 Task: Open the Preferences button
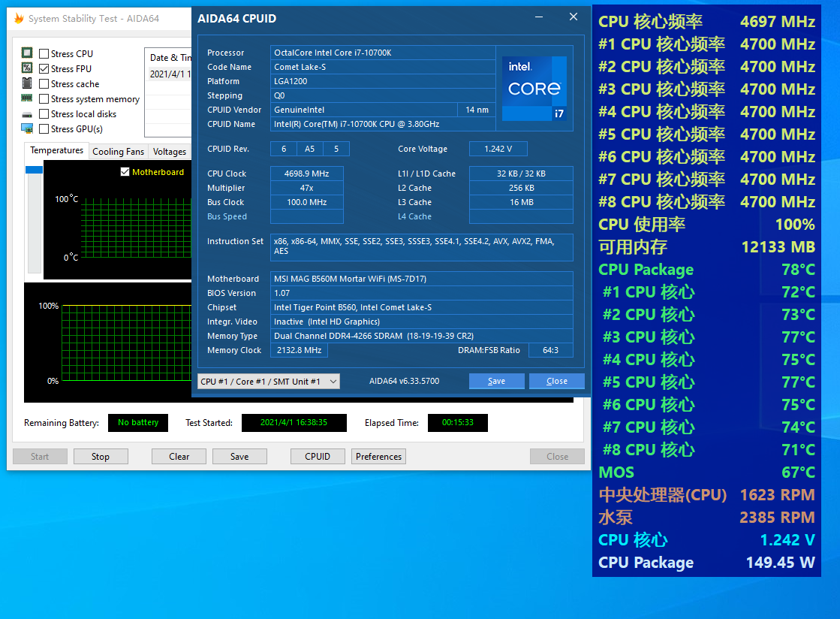(378, 457)
